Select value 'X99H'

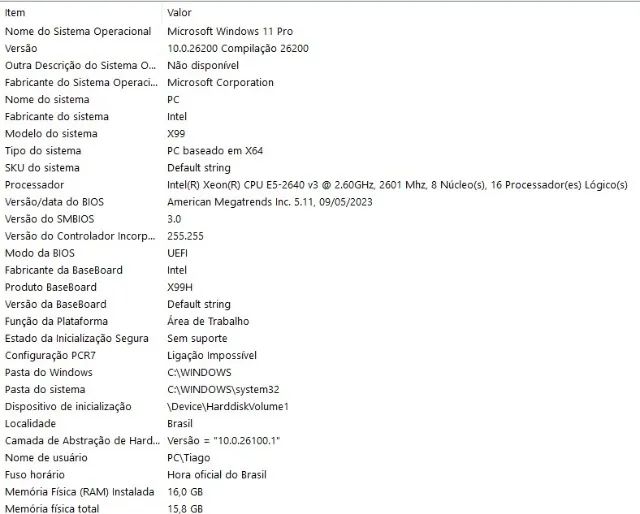tap(180, 287)
